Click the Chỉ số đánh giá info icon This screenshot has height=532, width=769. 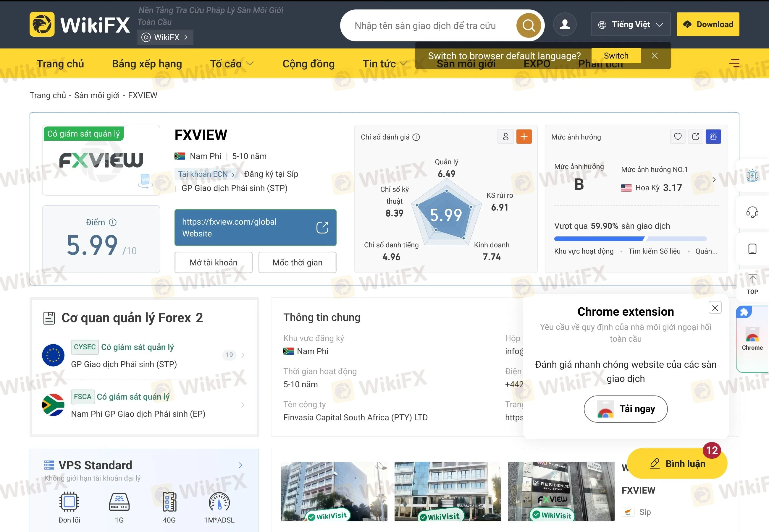(416, 137)
